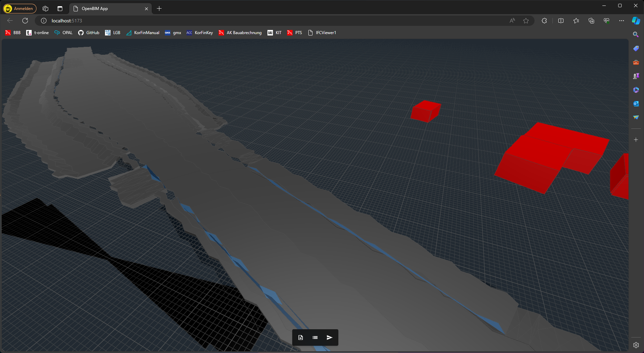Open GitHub bookmark
This screenshot has height=353, width=644.
click(x=88, y=33)
